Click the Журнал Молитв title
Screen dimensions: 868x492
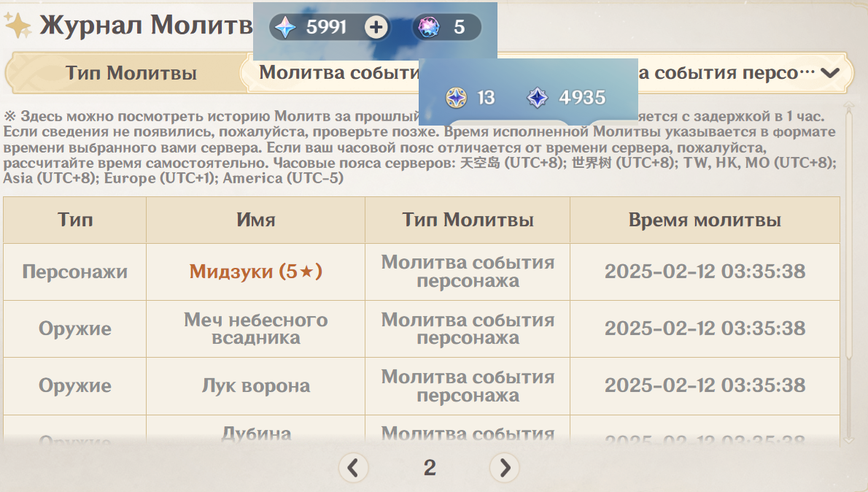(x=146, y=25)
